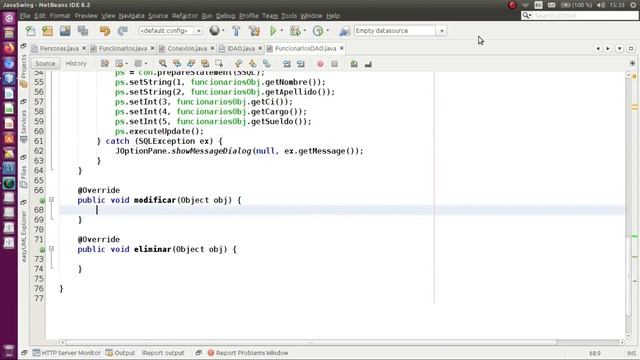Screen dimensions: 640x360
Task: Click the report datasource icon beside combo
Action: (x=344, y=31)
